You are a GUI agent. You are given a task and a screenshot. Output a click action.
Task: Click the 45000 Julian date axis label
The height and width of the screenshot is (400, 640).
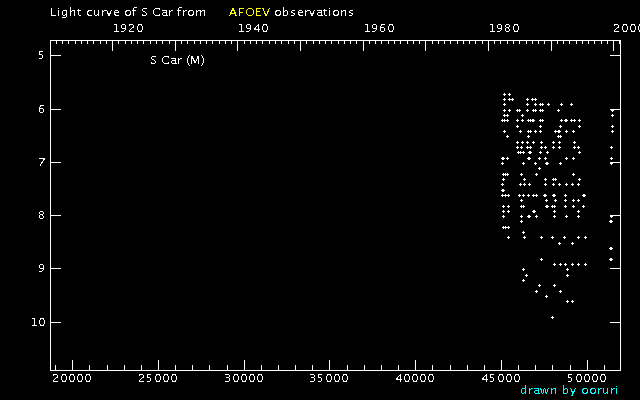(x=501, y=377)
